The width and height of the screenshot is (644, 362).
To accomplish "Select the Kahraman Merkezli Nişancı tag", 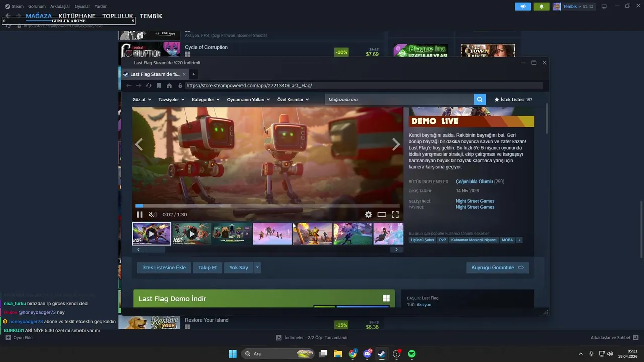I will pos(473,240).
